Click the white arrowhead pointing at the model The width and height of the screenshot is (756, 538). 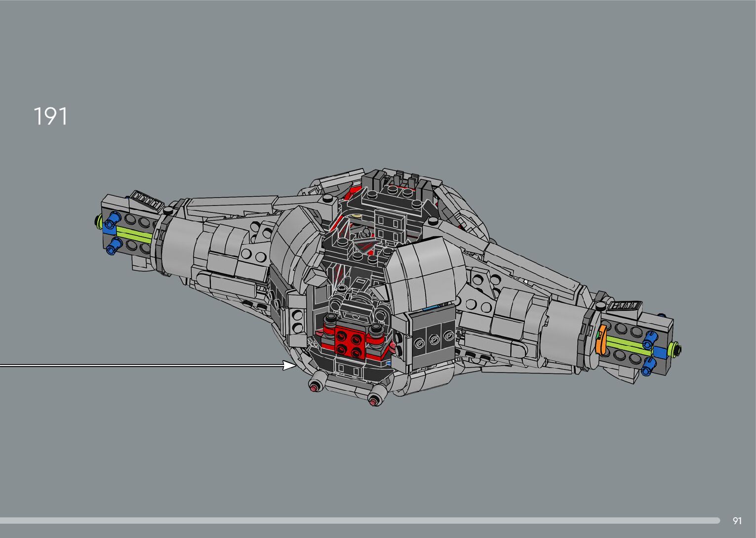pos(289,366)
